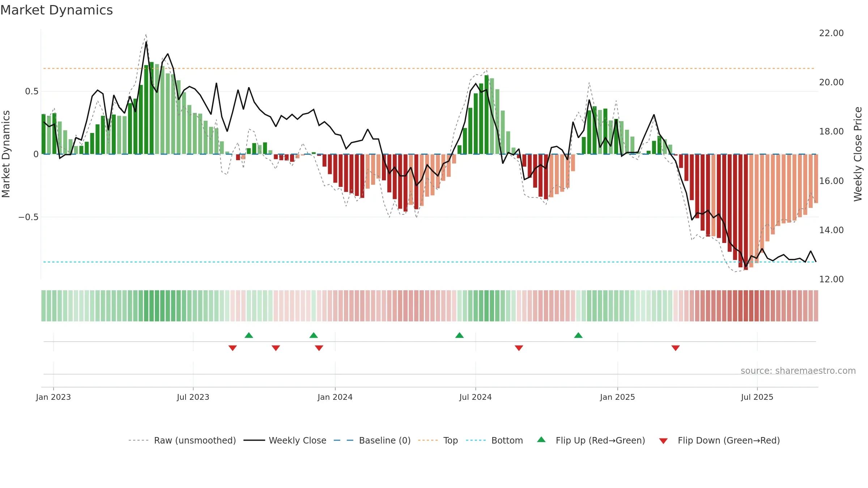Click the vertical Market Dynamics axis title

click(6, 154)
